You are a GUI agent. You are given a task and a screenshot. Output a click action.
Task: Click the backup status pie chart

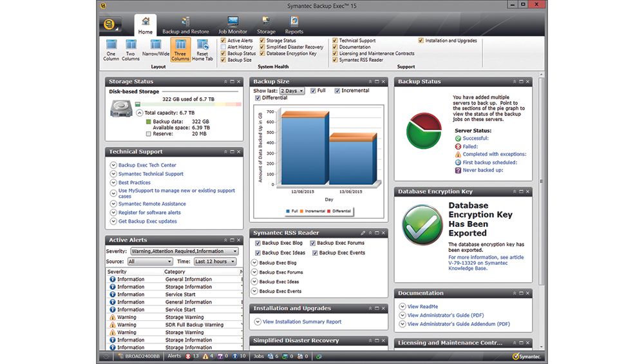[x=424, y=131]
